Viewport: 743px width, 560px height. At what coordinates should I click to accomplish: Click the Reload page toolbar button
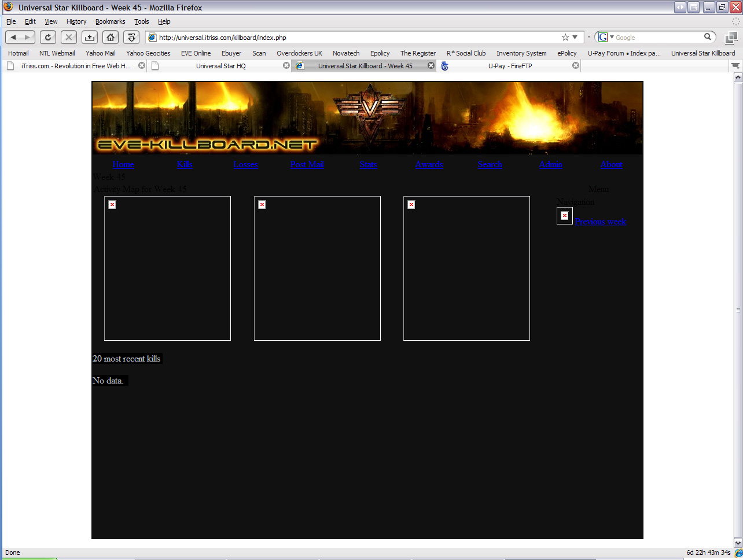(x=48, y=37)
